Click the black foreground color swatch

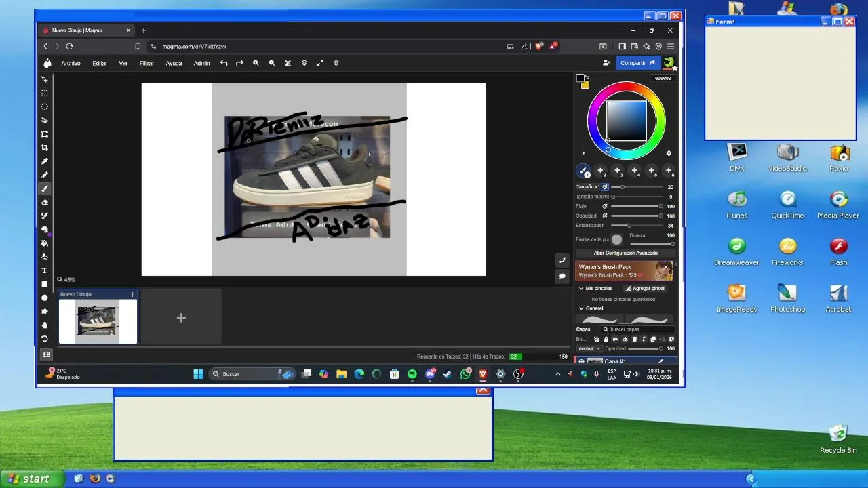(580, 78)
